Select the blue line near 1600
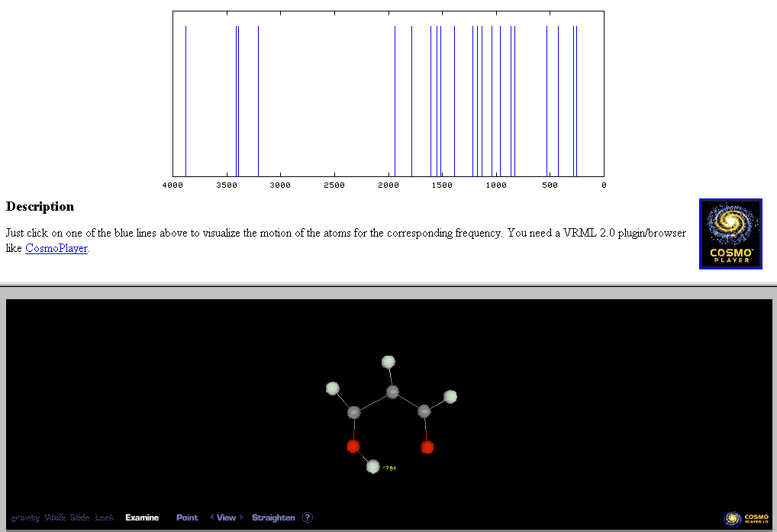Screen dimensions: 777x532 [x=431, y=101]
